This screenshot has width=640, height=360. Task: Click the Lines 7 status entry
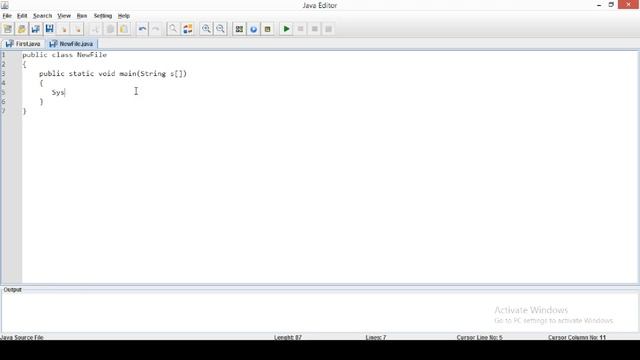(376, 338)
